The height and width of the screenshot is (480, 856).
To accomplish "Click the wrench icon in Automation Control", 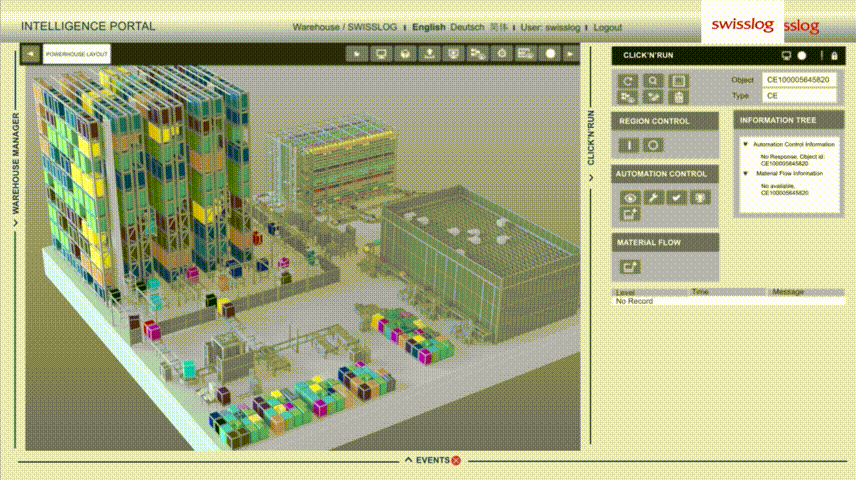I will 653,198.
